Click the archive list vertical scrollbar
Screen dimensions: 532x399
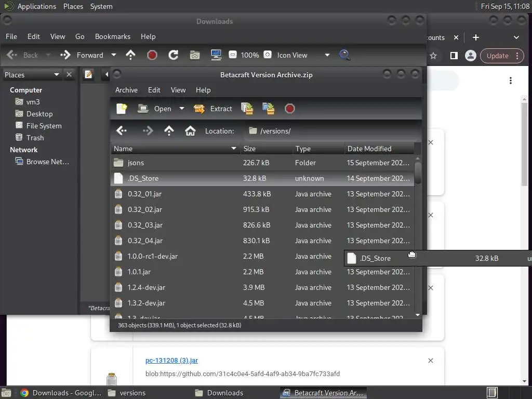point(418,173)
